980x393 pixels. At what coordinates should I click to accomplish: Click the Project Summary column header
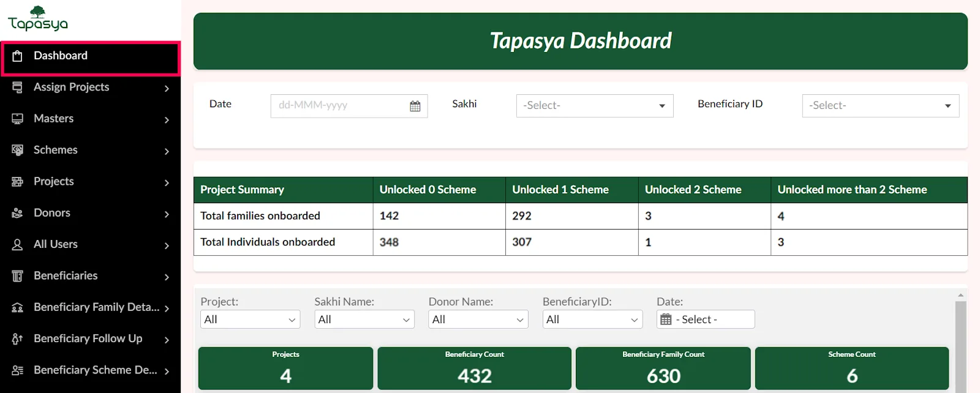[x=284, y=190]
